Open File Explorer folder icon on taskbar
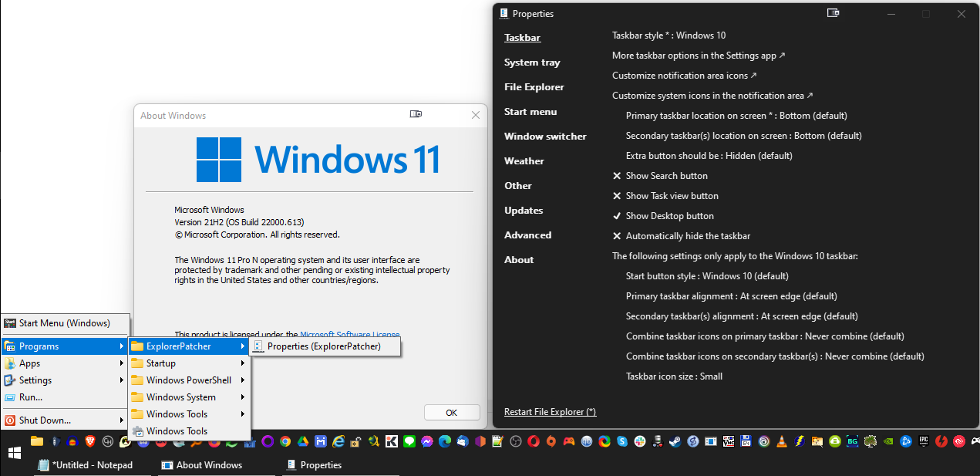Image resolution: width=980 pixels, height=476 pixels. point(36,441)
